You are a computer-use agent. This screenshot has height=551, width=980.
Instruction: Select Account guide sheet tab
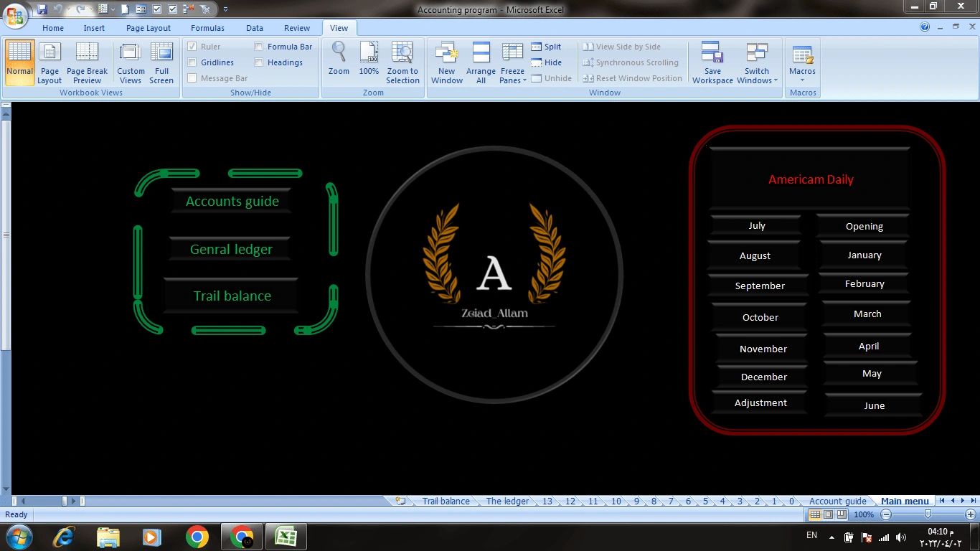tap(837, 501)
